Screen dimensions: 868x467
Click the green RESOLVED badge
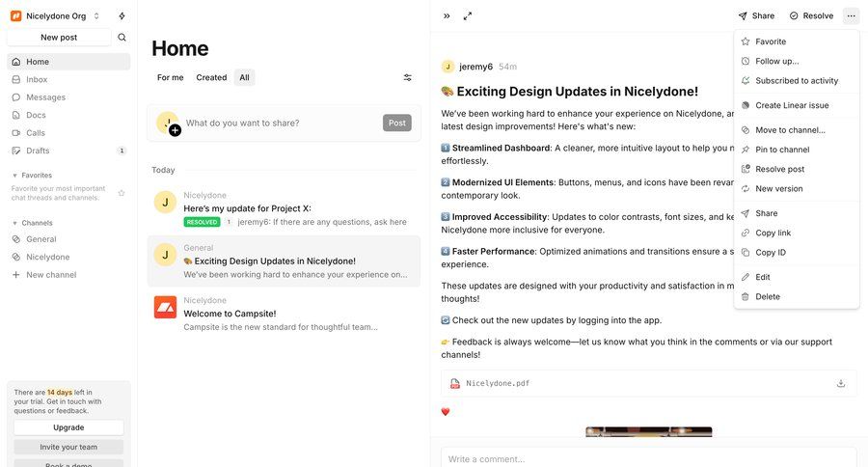tap(203, 222)
